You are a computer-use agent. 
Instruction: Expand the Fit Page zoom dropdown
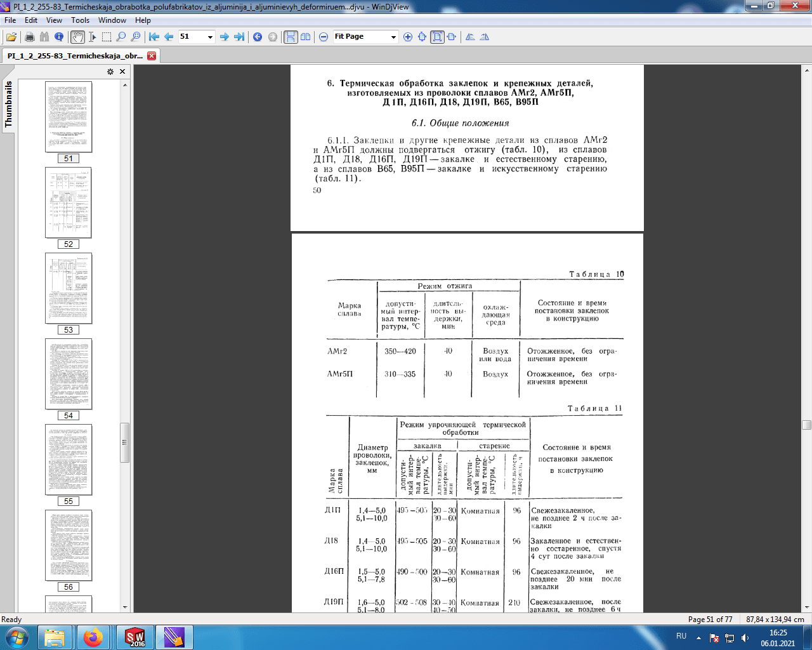[x=393, y=37]
